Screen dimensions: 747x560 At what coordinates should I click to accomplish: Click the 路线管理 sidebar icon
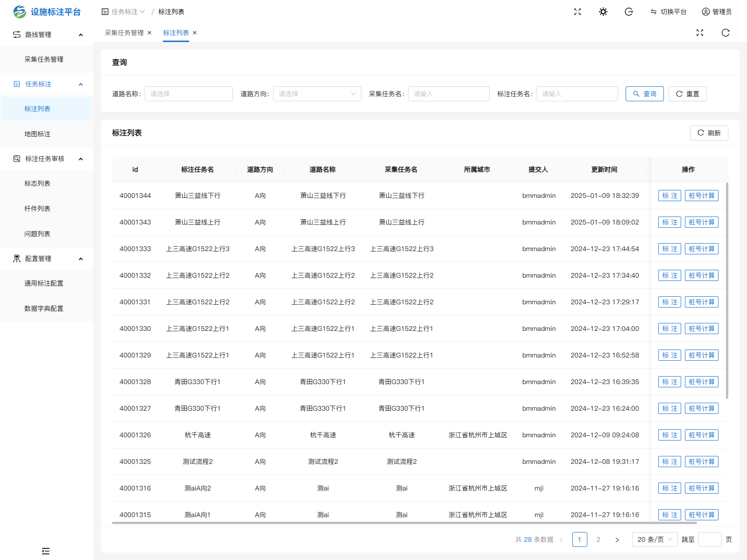(16, 34)
